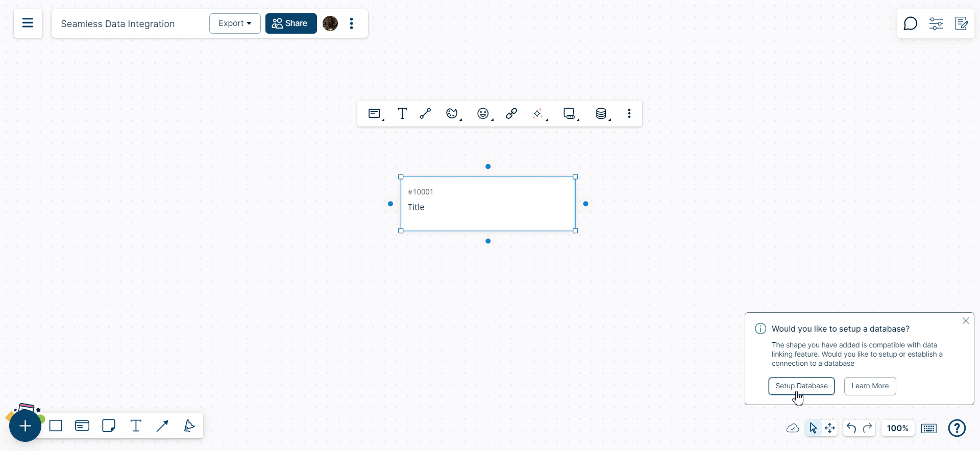This screenshot has height=451, width=980.
Task: Switch to pointer select mode
Action: pos(813,428)
